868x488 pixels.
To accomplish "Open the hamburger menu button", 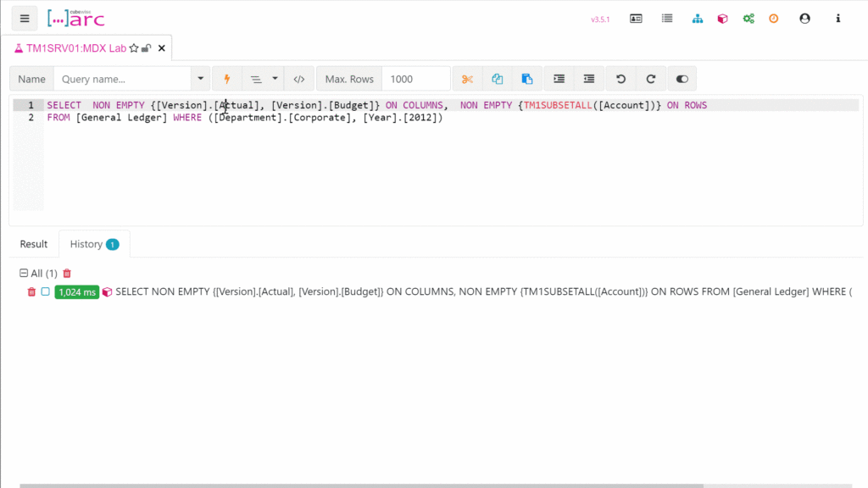I will [25, 19].
